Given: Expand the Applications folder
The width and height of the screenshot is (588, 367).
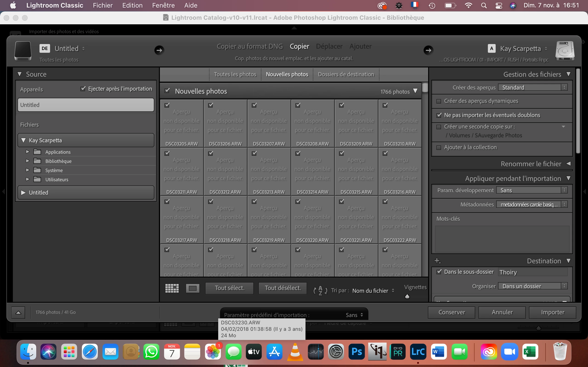Looking at the screenshot, I should tap(28, 152).
